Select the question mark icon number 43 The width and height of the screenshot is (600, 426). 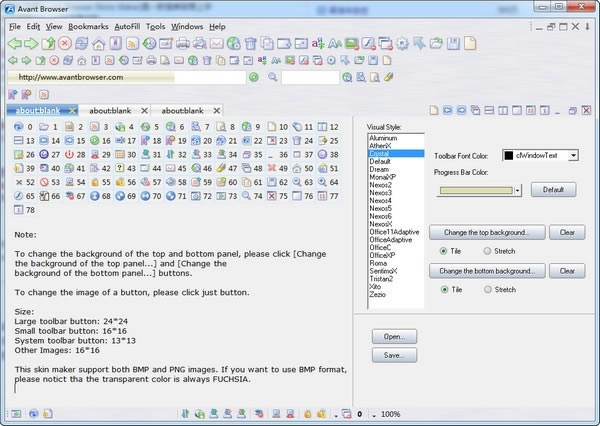120,168
